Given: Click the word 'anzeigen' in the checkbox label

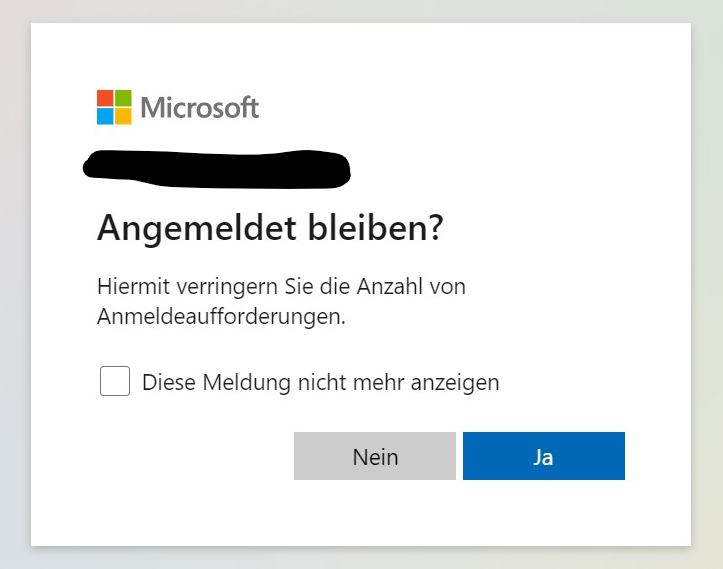Looking at the screenshot, I should (455, 384).
